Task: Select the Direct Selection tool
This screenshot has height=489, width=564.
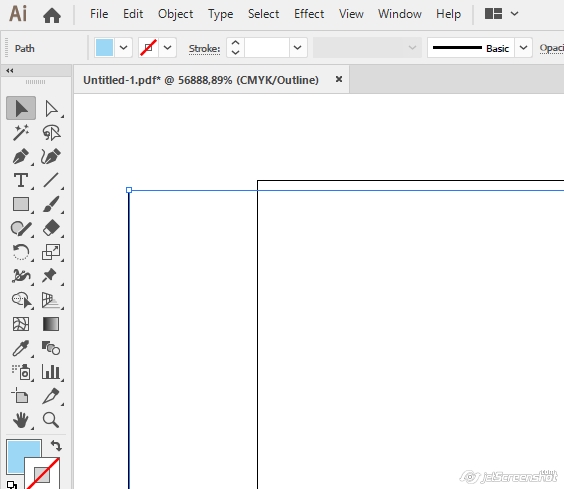Action: click(51, 108)
